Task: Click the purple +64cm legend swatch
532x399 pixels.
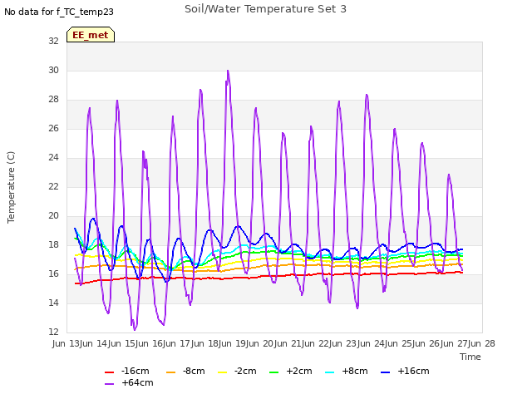Action: (x=109, y=384)
